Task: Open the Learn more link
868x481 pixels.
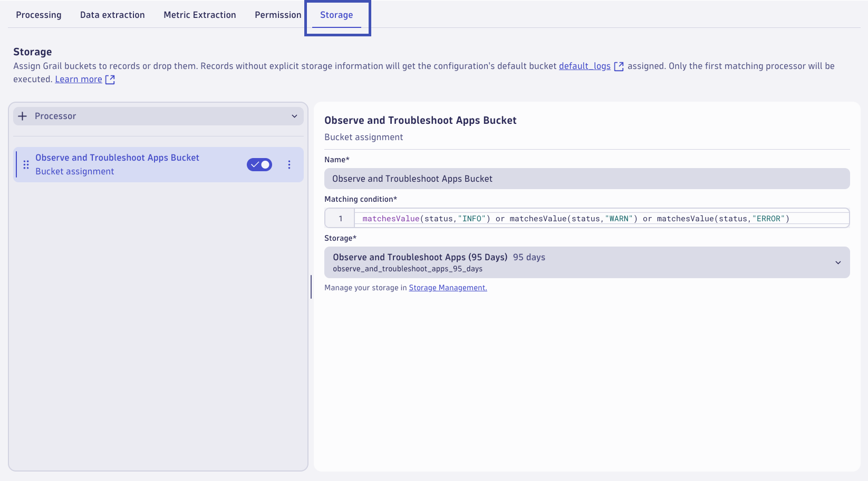Action: click(79, 79)
